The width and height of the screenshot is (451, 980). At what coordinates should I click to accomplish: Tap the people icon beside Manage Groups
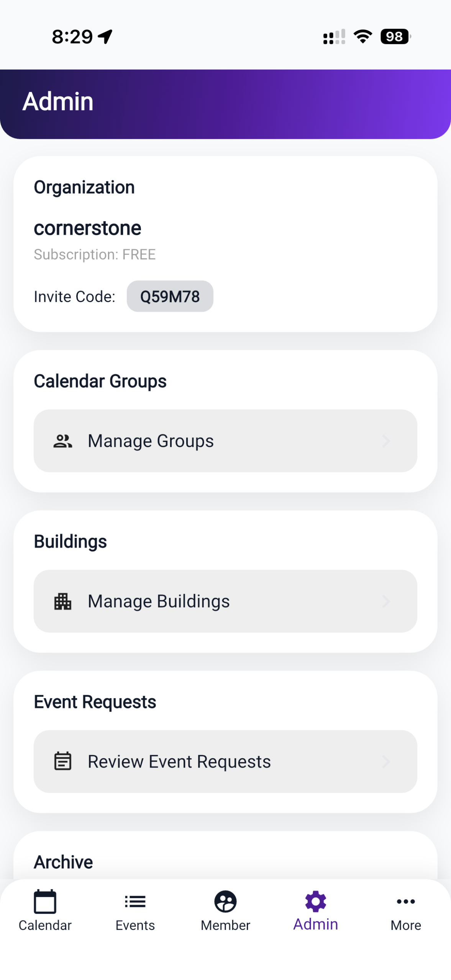62,441
